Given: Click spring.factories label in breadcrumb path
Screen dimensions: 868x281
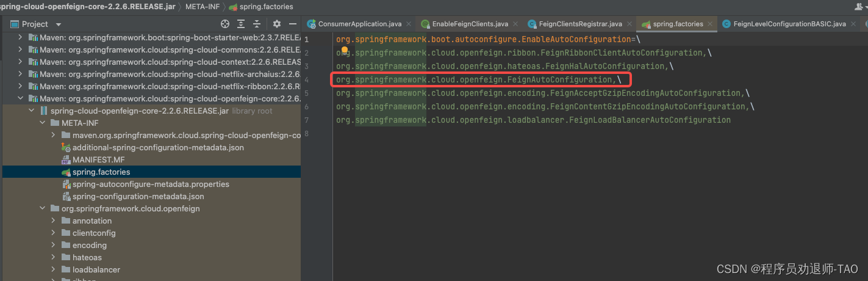Looking at the screenshot, I should pos(267,7).
